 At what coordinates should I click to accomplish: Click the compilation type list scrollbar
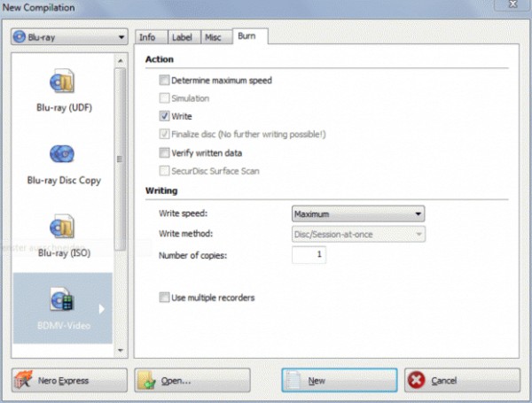[121, 159]
